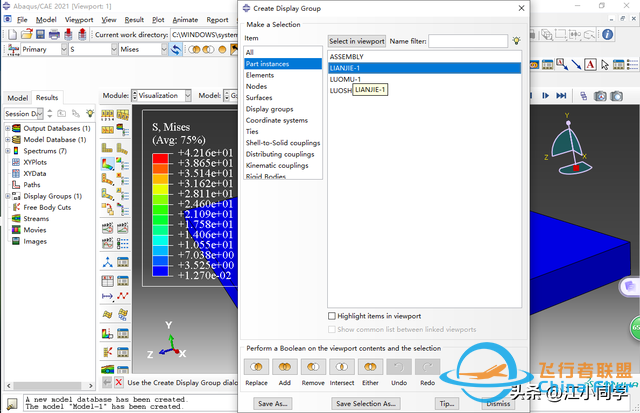Expand the Output Databases tree node
This screenshot has width=640, height=413.
point(9,129)
